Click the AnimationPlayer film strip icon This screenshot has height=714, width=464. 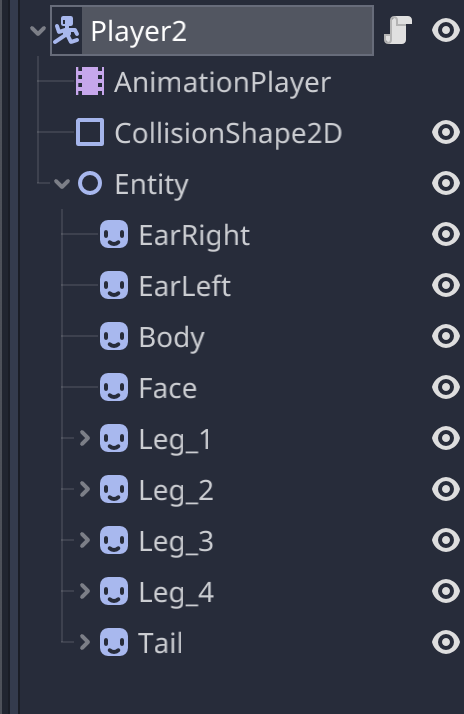click(90, 82)
